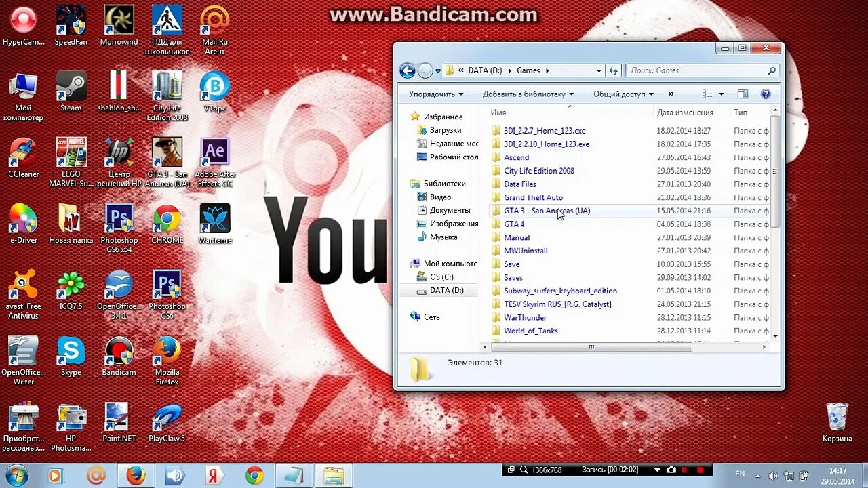Open the Добавить в библиотеку dropdown
The width and height of the screenshot is (868, 488).
[x=528, y=94]
